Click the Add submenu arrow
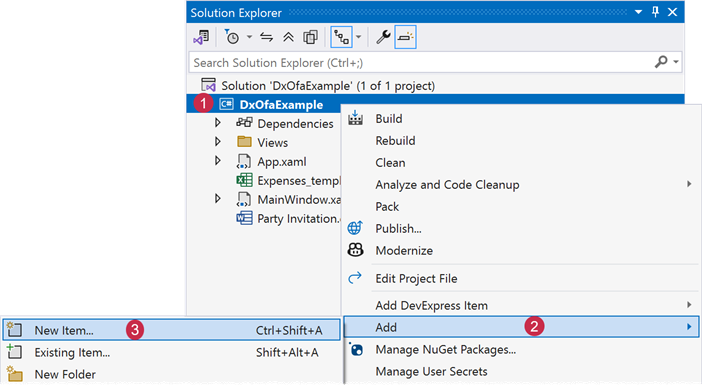The height and width of the screenshot is (386, 702). click(689, 327)
